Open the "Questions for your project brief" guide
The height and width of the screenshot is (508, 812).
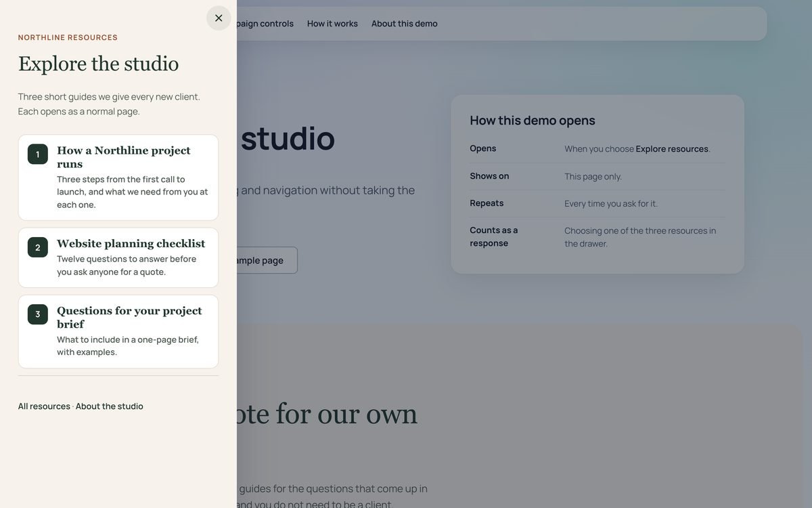[118, 331]
